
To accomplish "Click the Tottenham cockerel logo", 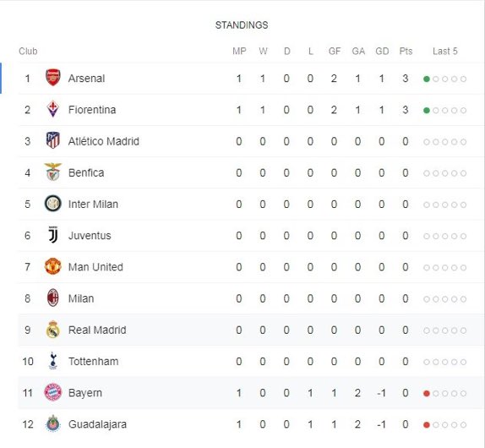I will pos(53,361).
